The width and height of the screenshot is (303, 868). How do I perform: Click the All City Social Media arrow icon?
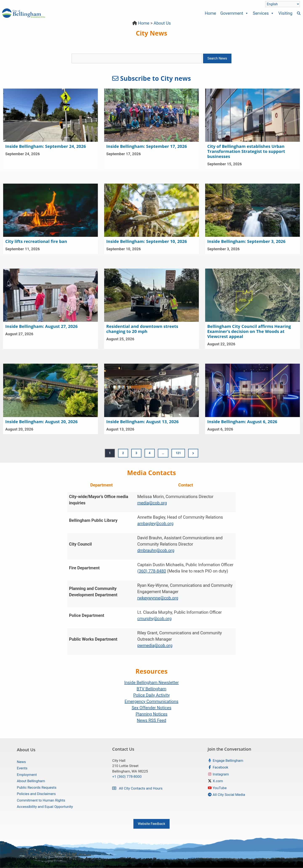pos(210,795)
